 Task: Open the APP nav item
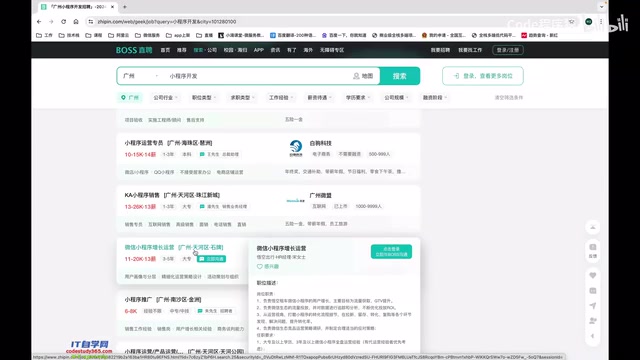(x=259, y=50)
